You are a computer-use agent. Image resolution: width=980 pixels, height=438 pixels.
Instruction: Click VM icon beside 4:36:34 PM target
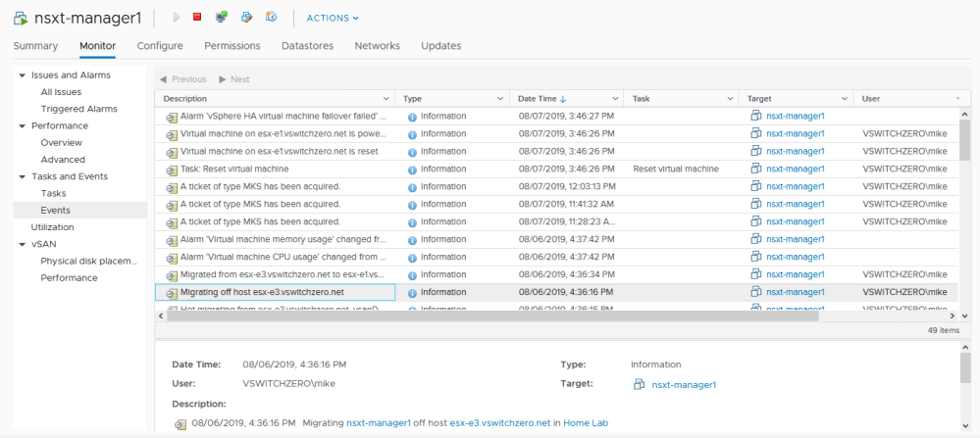755,274
